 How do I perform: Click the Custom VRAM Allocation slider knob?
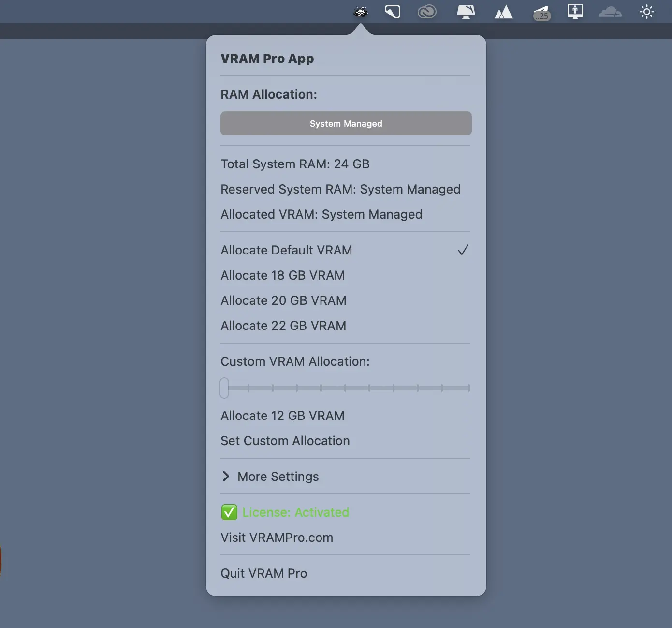[x=224, y=388]
